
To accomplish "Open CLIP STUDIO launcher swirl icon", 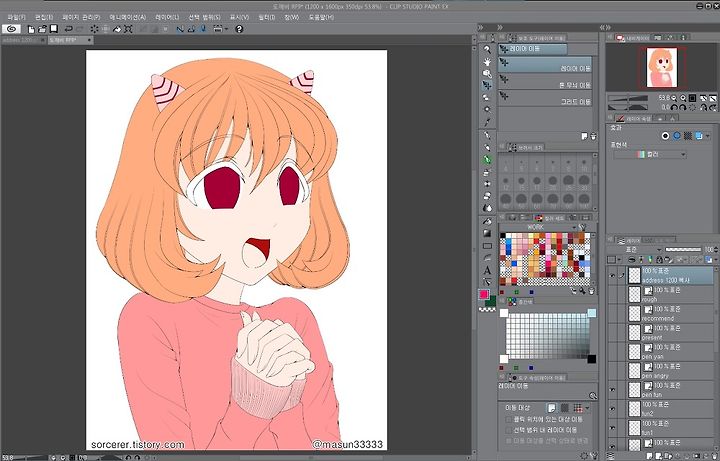I will (11, 29).
